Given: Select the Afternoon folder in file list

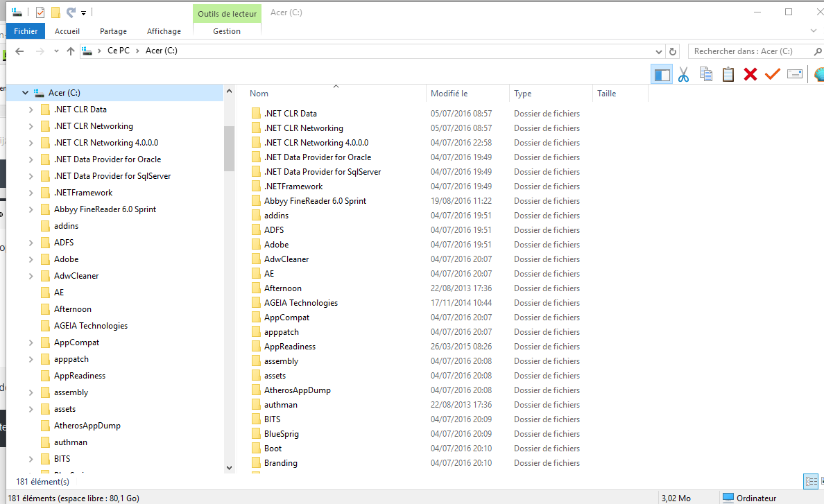Looking at the screenshot, I should (283, 288).
